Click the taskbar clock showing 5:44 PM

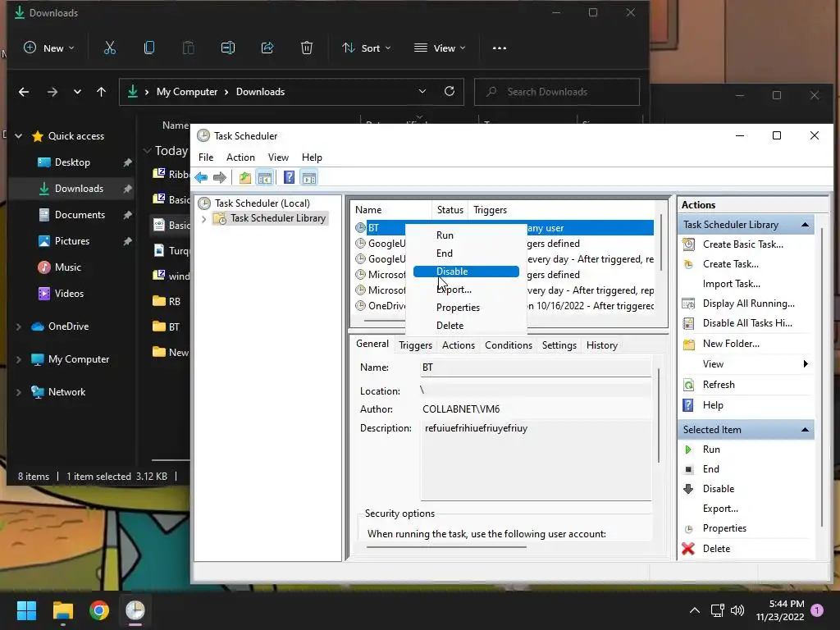(x=780, y=610)
